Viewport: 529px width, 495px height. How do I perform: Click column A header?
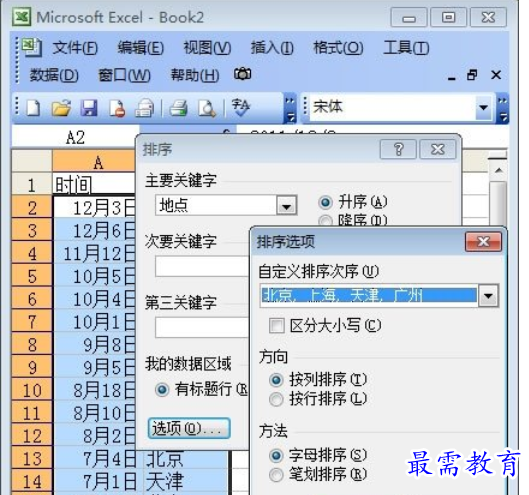[x=94, y=162]
